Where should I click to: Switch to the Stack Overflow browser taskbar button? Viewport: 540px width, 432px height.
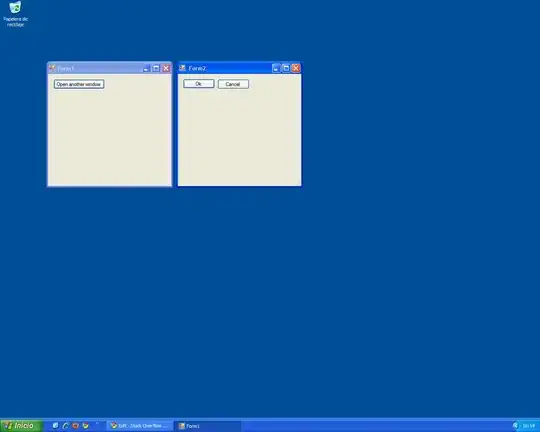(x=140, y=426)
